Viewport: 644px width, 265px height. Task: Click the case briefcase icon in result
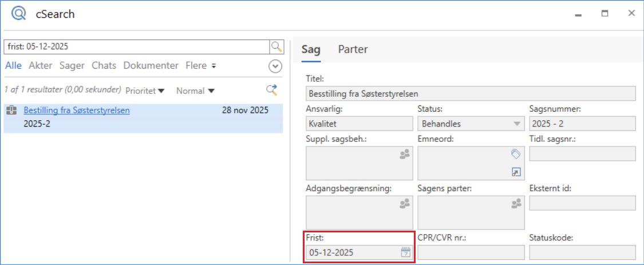pyautogui.click(x=12, y=110)
